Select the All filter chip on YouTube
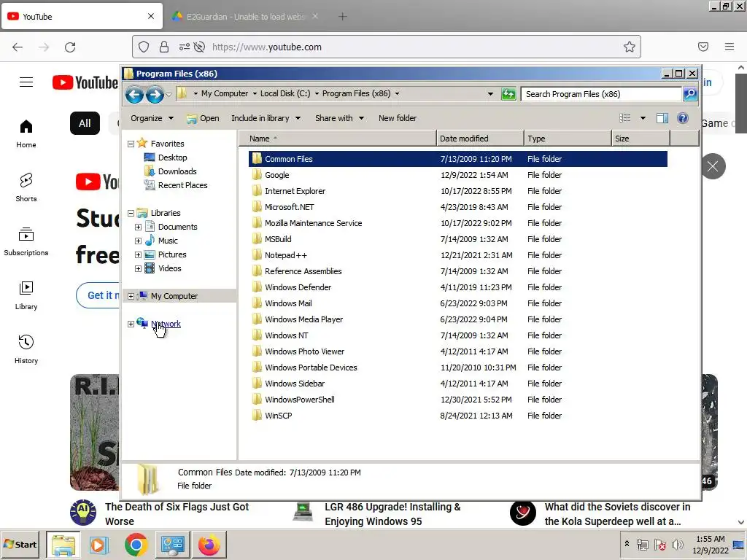The image size is (747, 560). pyautogui.click(x=85, y=123)
